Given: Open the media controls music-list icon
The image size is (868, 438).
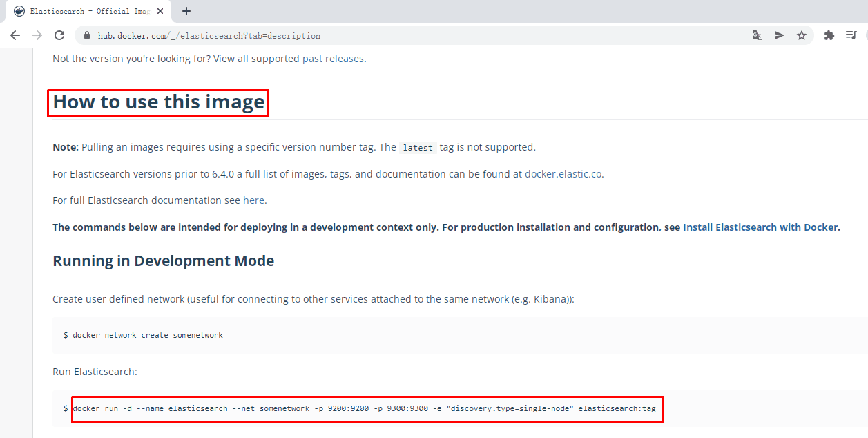Looking at the screenshot, I should point(851,35).
